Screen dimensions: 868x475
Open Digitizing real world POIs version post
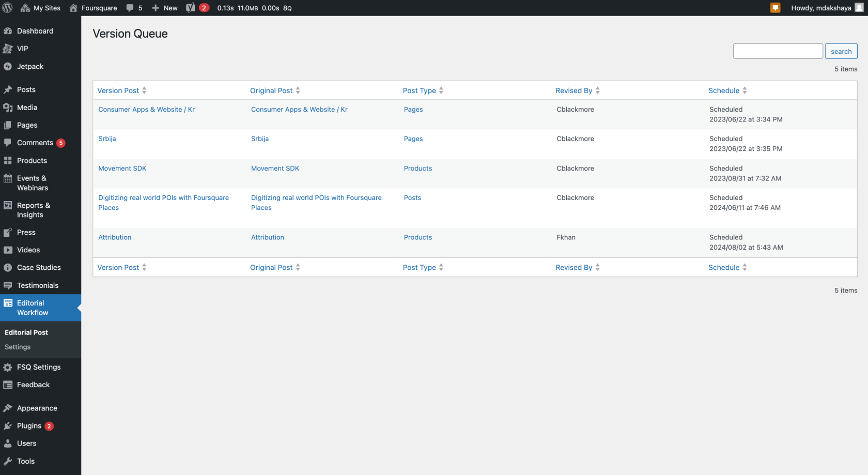pyautogui.click(x=163, y=203)
